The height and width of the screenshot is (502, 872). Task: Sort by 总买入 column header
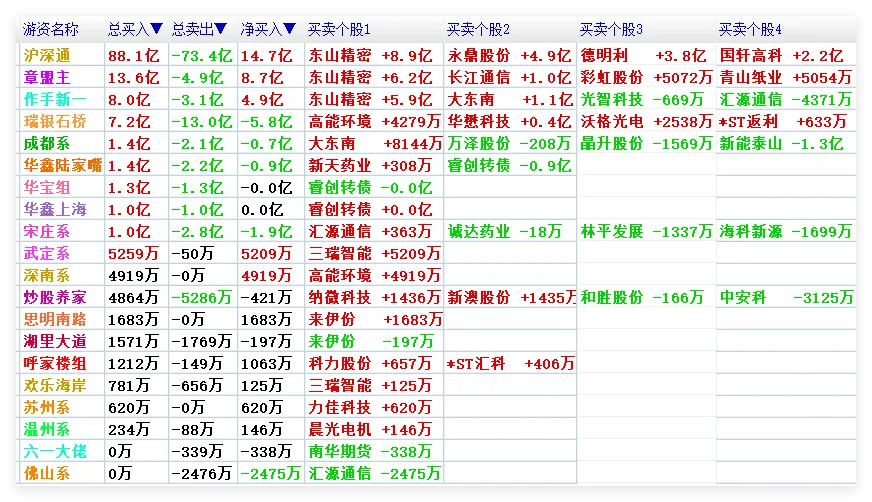coord(135,29)
